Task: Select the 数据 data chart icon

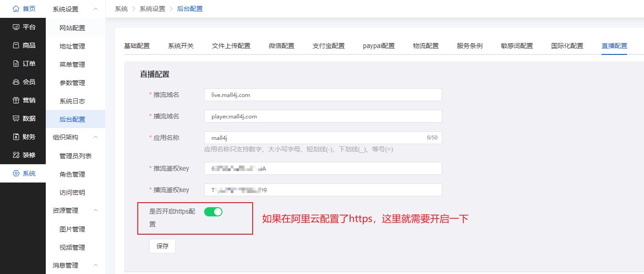Action: point(16,118)
